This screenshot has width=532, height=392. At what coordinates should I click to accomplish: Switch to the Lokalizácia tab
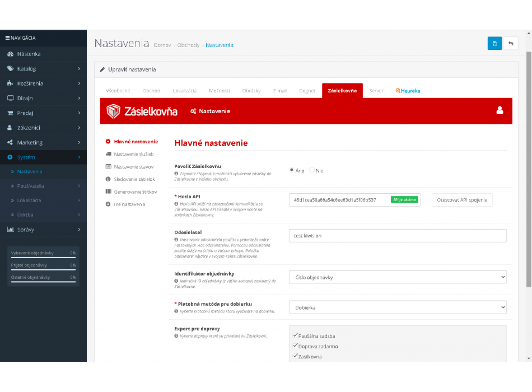[x=185, y=91]
